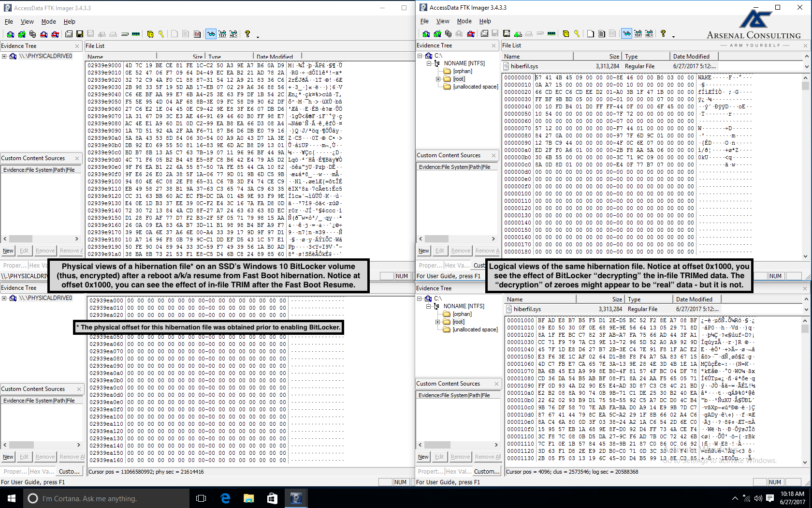
Task: Toggle automatic view mode (glasses) in right window
Action: (x=626, y=33)
